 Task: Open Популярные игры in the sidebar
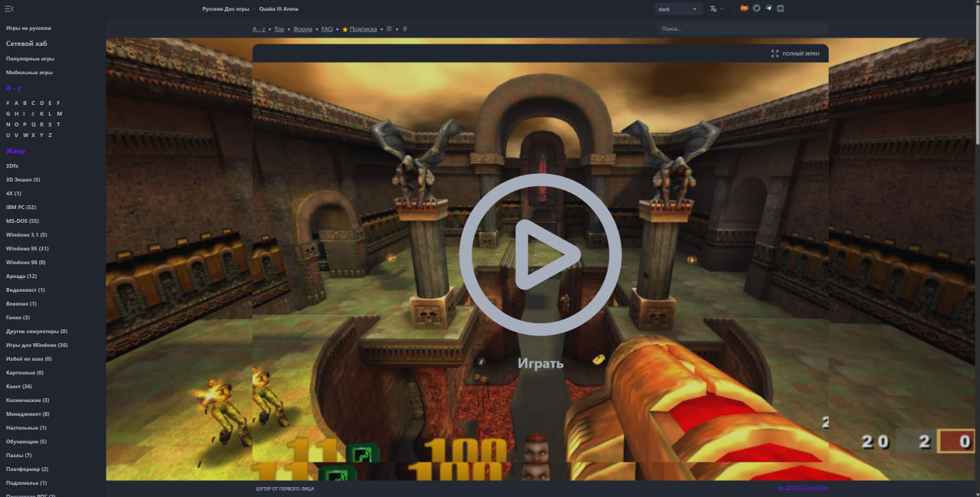[x=30, y=58]
